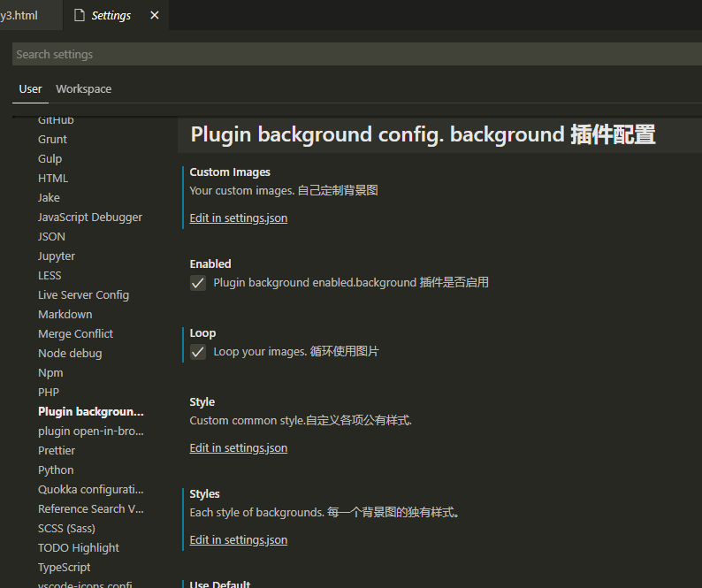Go to HTML settings in sidebar

tap(53, 179)
